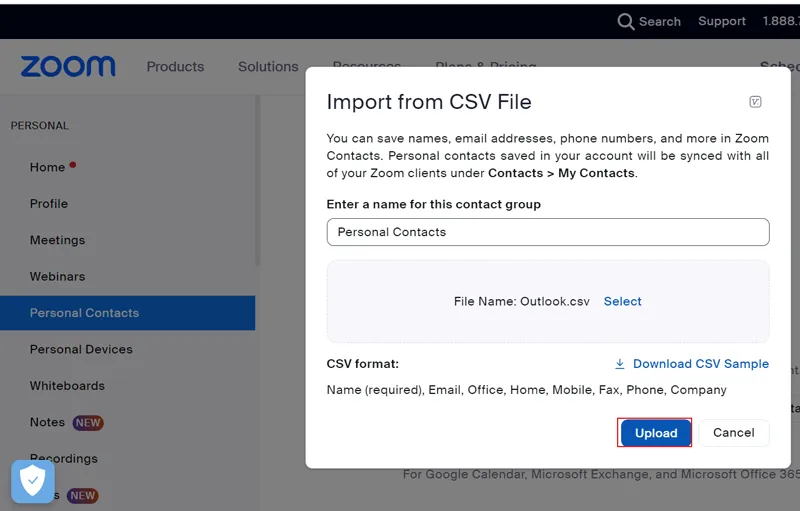This screenshot has width=800, height=511.
Task: Click the Cancel button
Action: (x=734, y=433)
